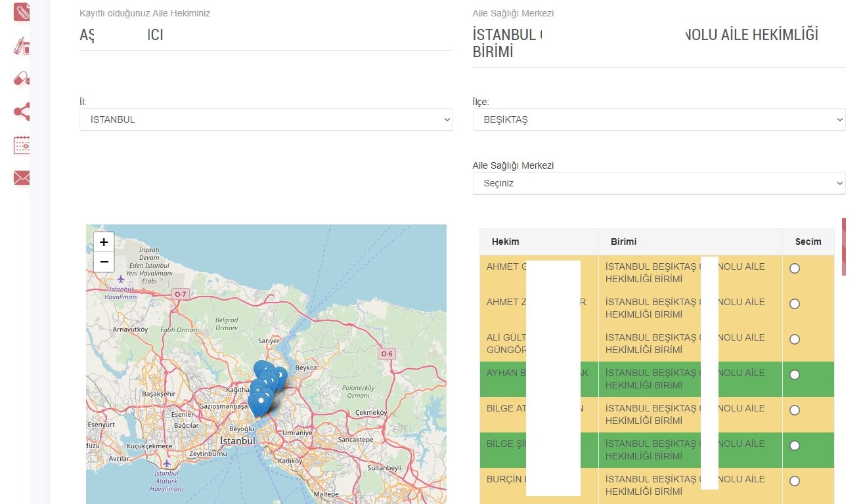This screenshot has width=863, height=504.
Task: Select the radio button for AYHAN row
Action: pyautogui.click(x=795, y=375)
